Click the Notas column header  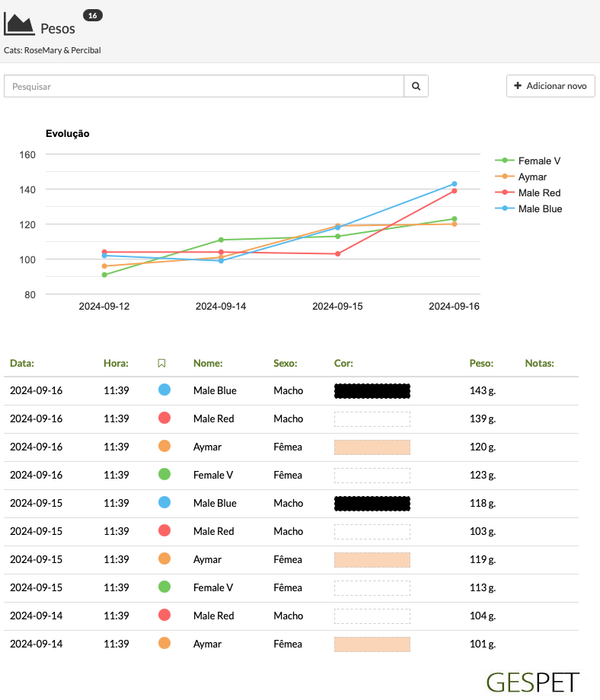point(540,364)
